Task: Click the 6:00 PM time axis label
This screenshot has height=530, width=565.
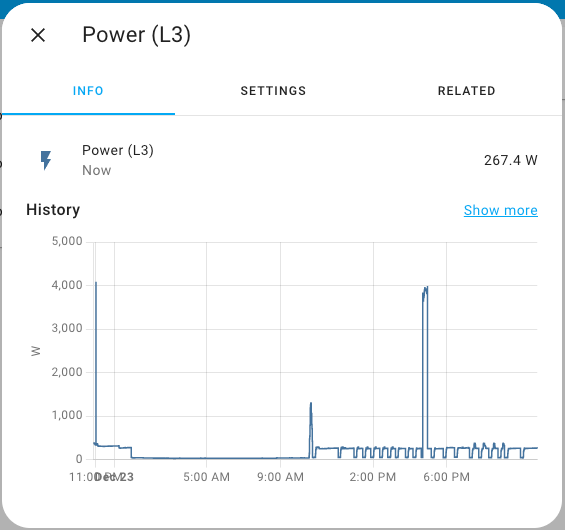Action: tap(446, 477)
